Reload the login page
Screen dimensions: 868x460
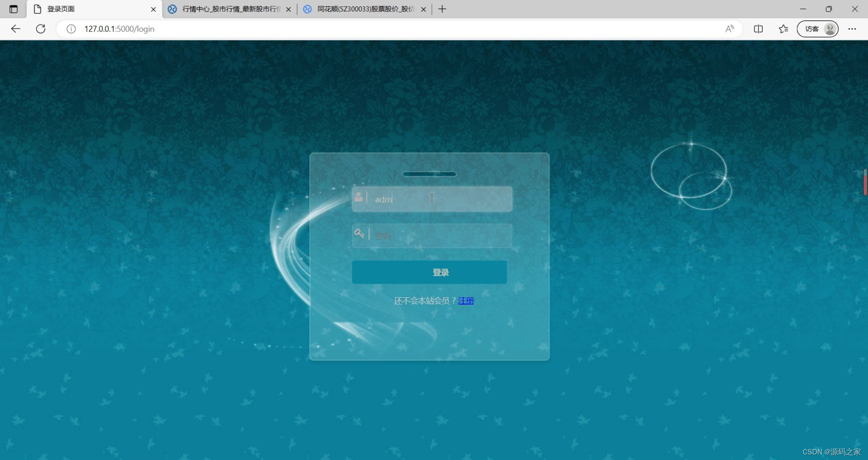tap(41, 29)
